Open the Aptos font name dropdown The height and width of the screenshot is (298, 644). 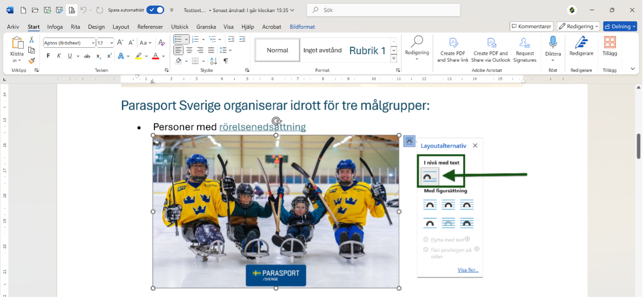tap(93, 43)
